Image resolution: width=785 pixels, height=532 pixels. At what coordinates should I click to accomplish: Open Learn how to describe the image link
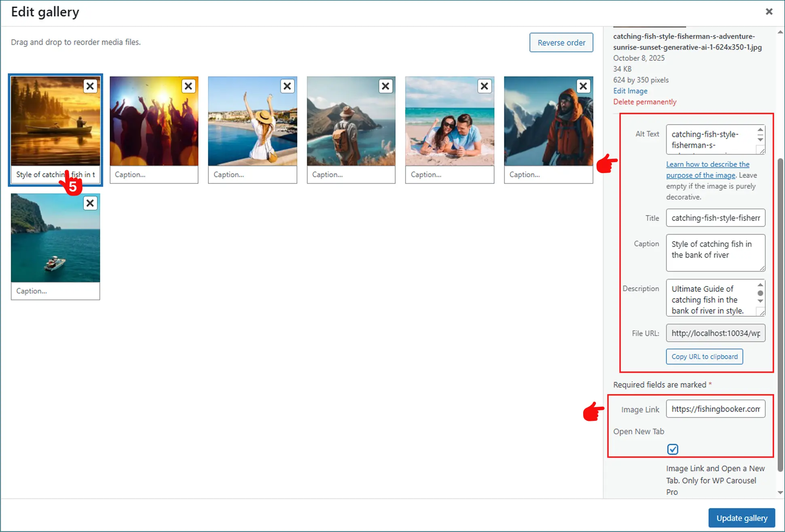[707, 165]
